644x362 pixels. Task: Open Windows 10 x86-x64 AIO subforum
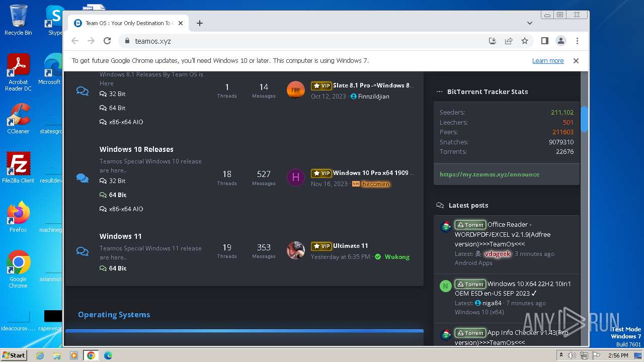121,209
